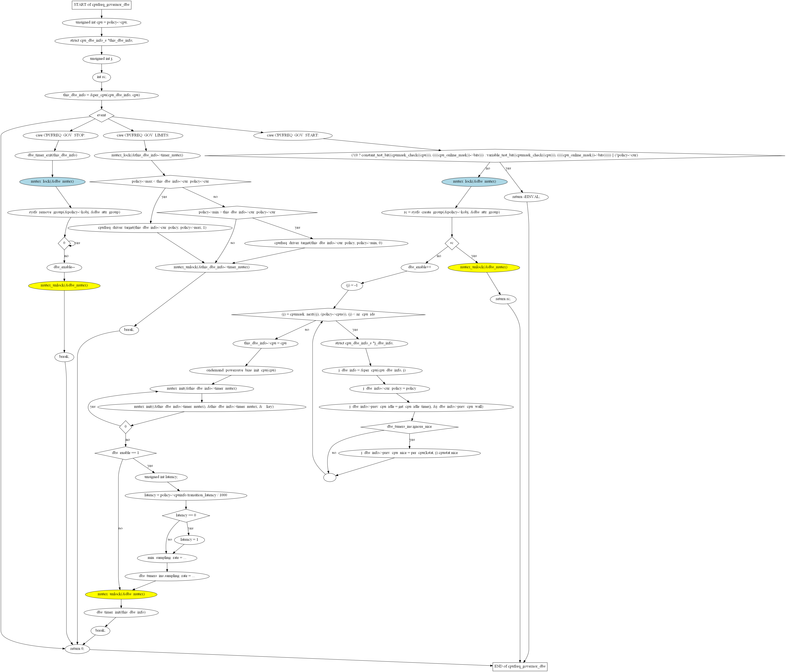786x672 pixels.
Task: Click 'dbs_enable == 1' decision diamond
Action: pyautogui.click(x=126, y=453)
